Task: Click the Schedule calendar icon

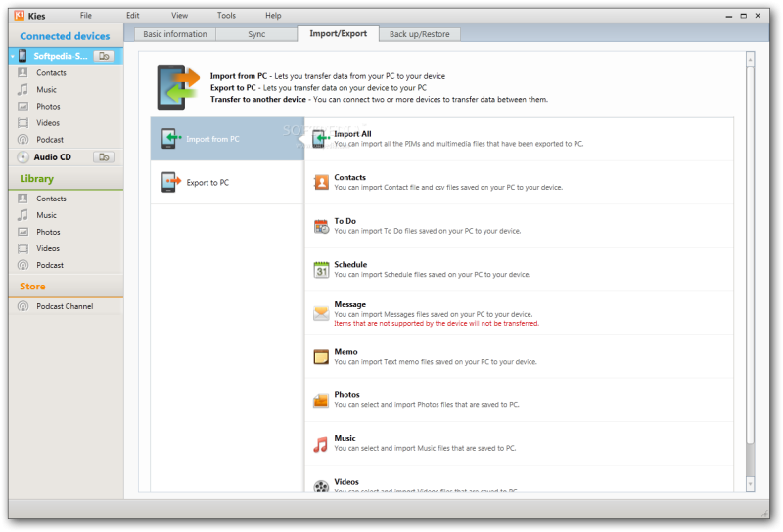Action: tap(320, 270)
